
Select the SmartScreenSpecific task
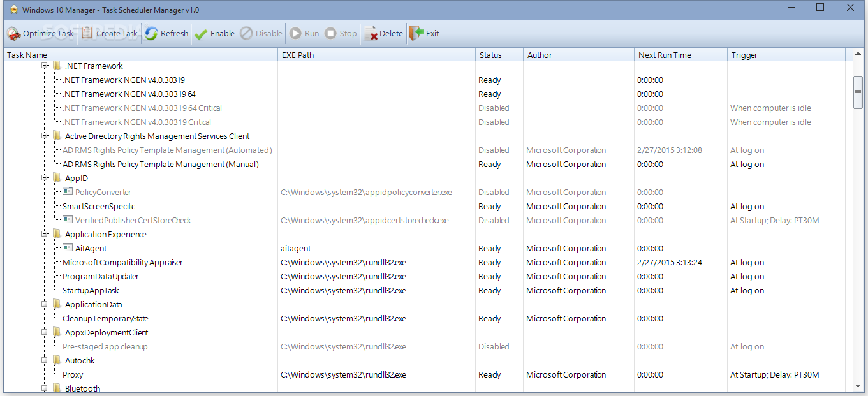[99, 206]
